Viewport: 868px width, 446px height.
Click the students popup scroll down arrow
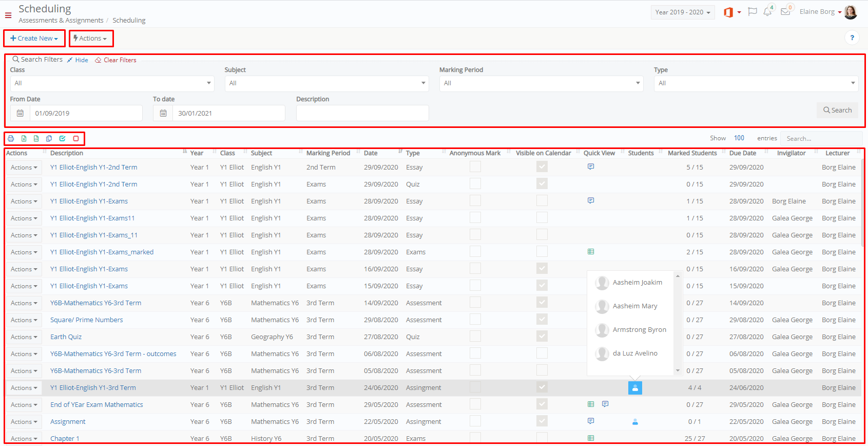coord(678,370)
